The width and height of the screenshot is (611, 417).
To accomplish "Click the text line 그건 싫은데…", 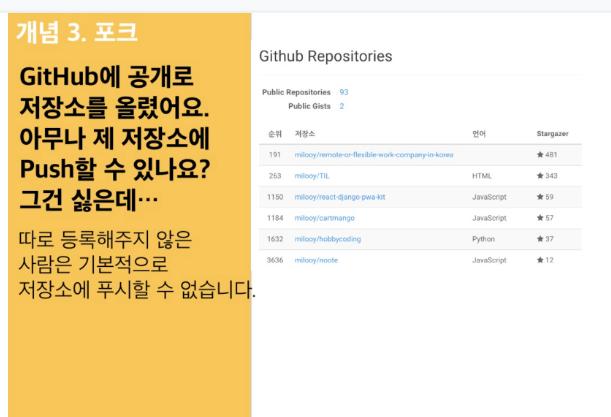I will click(88, 200).
